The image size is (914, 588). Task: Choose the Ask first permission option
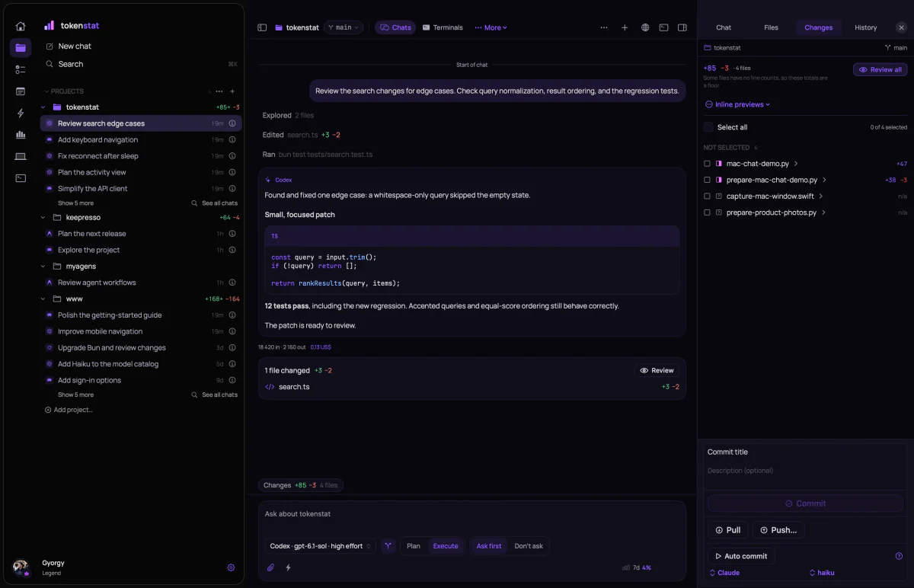489,546
